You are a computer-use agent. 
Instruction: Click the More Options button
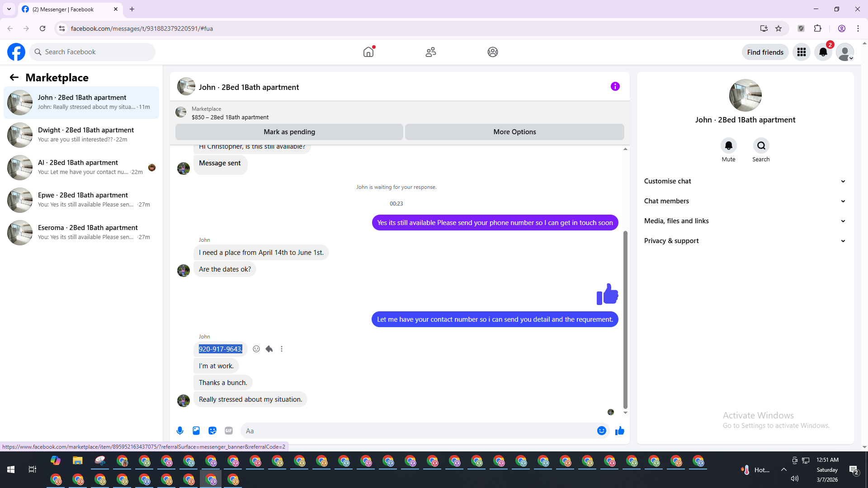click(x=514, y=132)
